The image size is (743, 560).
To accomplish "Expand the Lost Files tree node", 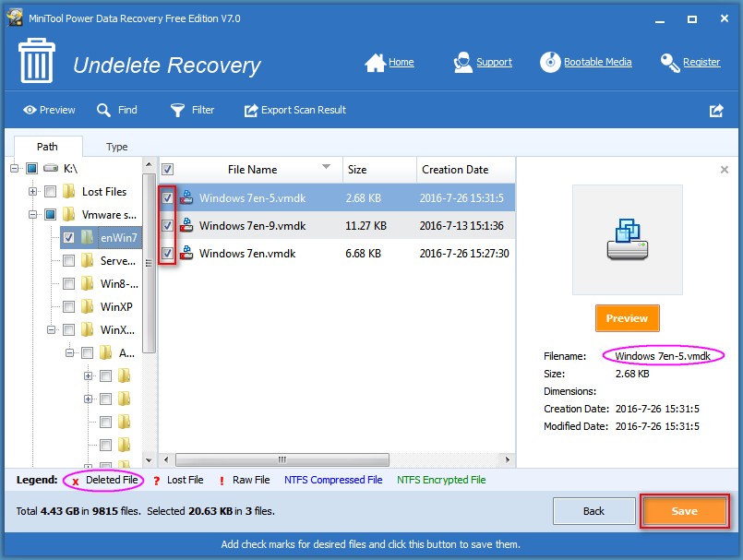I will pyautogui.click(x=32, y=191).
